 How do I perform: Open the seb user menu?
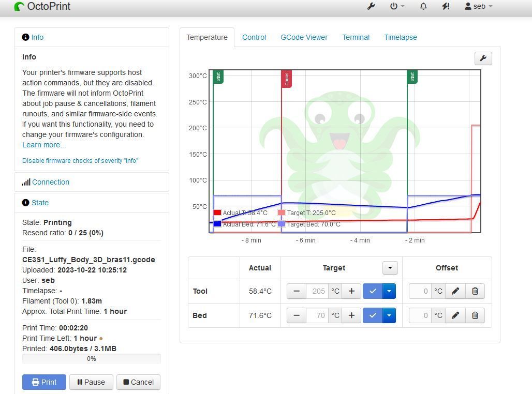tap(478, 6)
